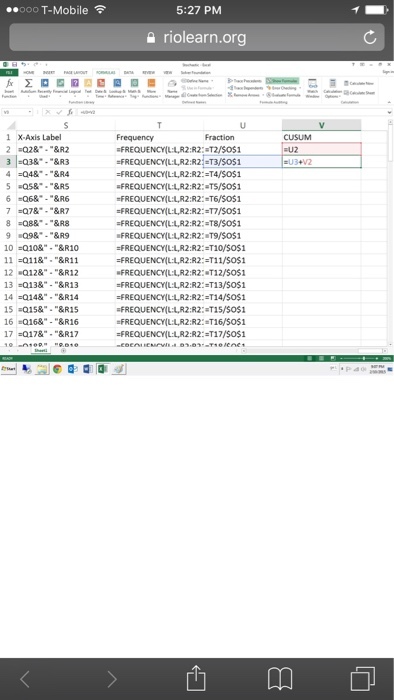This screenshot has height=700, width=394.
Task: Open the Name Manager
Action: 172,88
